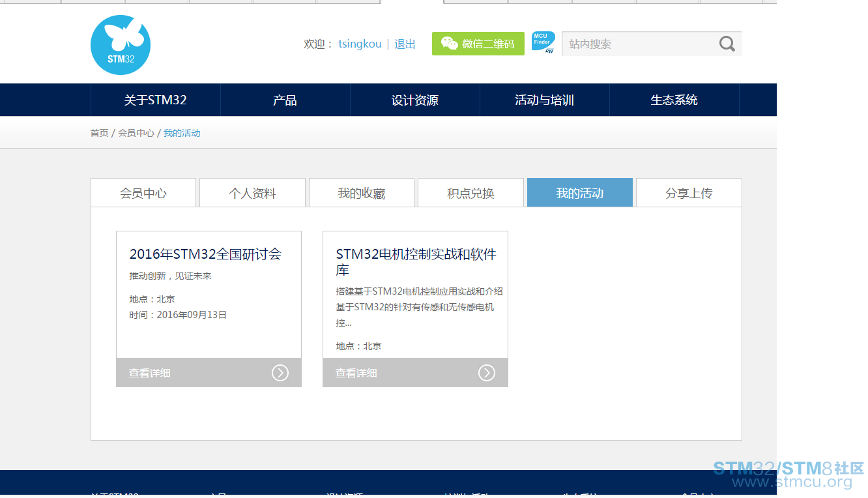Click the 欢迎： greeting text
Viewport: 868px width, 498px height.
(x=319, y=44)
